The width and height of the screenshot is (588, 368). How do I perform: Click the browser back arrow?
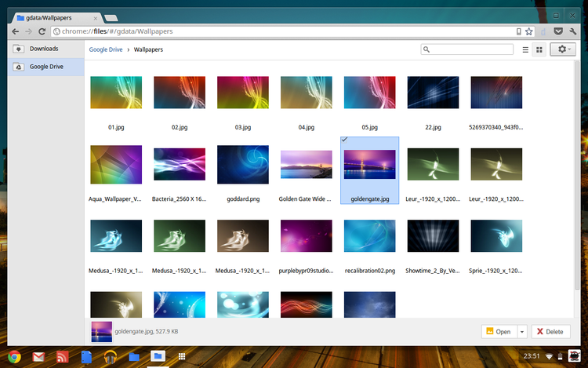coord(14,31)
